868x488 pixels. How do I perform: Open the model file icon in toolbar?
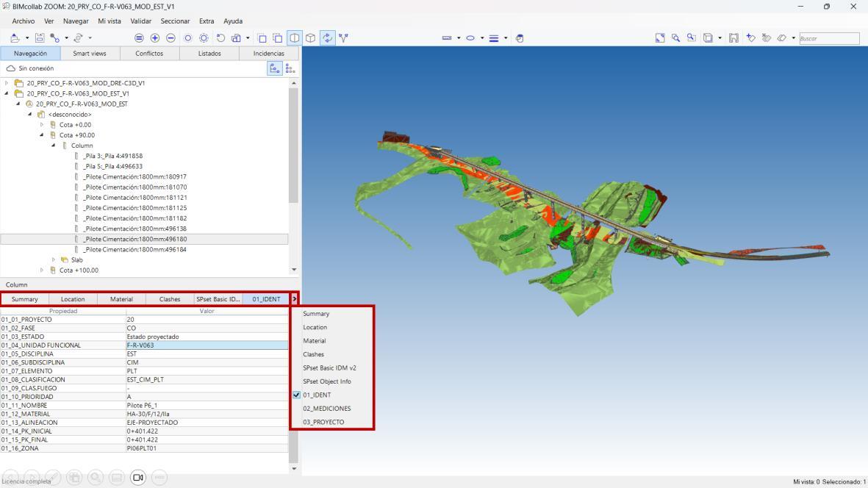click(x=15, y=38)
